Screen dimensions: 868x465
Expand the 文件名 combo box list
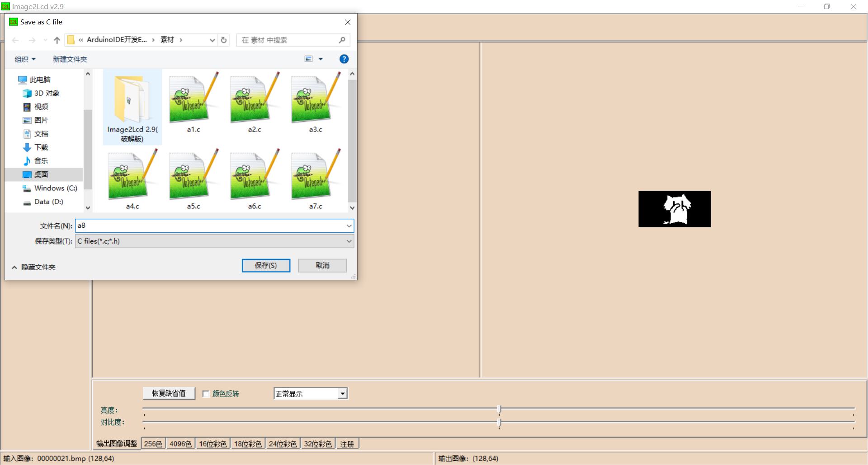click(x=349, y=226)
